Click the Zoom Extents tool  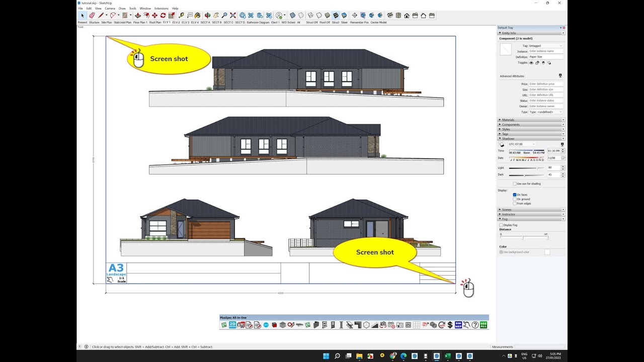[233, 16]
